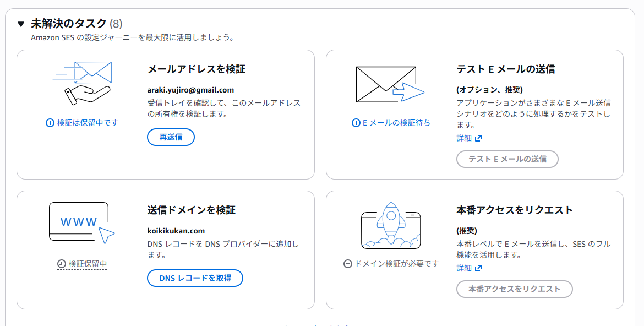The width and height of the screenshot is (644, 326).
Task: Open 詳細 link in test email card
Action: coord(464,138)
